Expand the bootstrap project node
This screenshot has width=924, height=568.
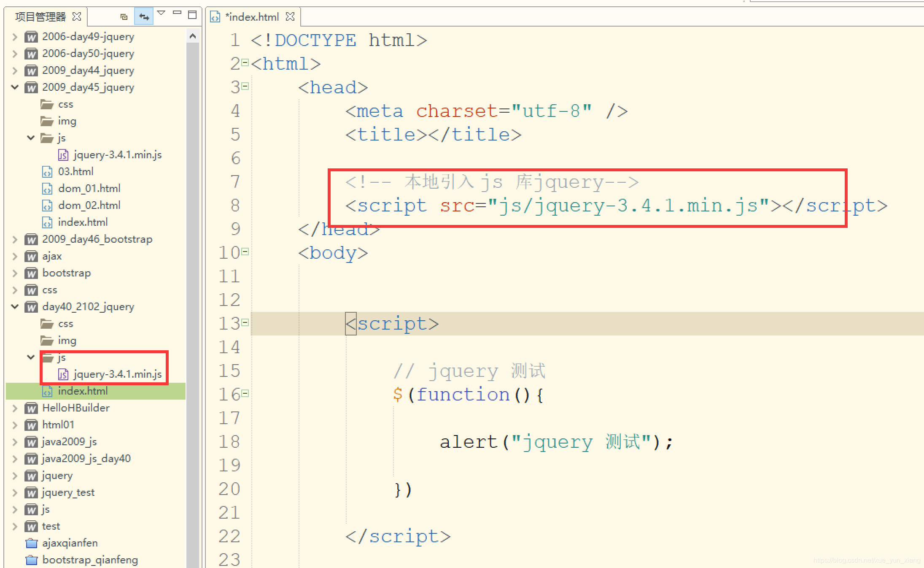pos(15,273)
